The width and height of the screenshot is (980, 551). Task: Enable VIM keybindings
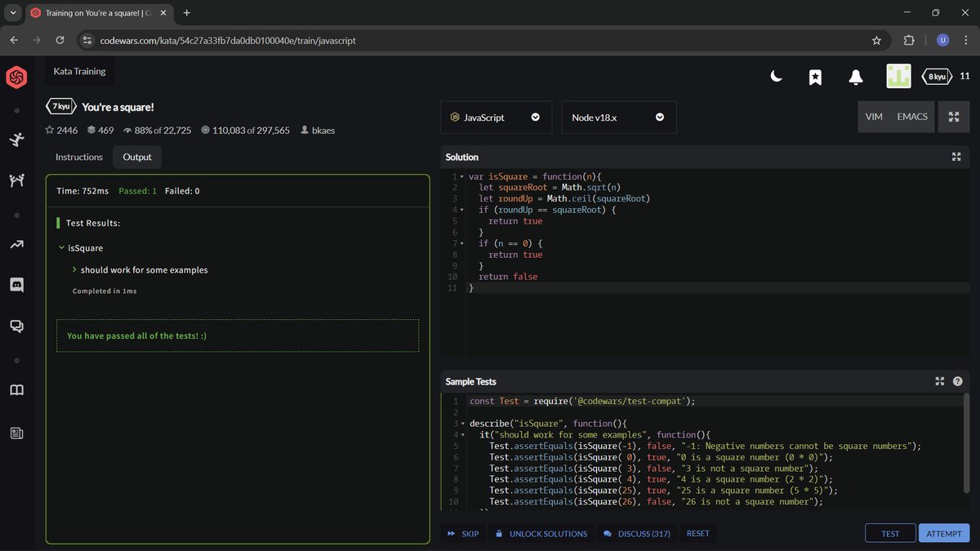[873, 116]
